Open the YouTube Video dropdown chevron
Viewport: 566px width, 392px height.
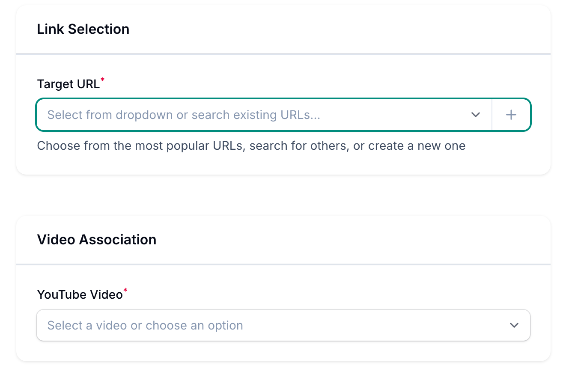[514, 325]
